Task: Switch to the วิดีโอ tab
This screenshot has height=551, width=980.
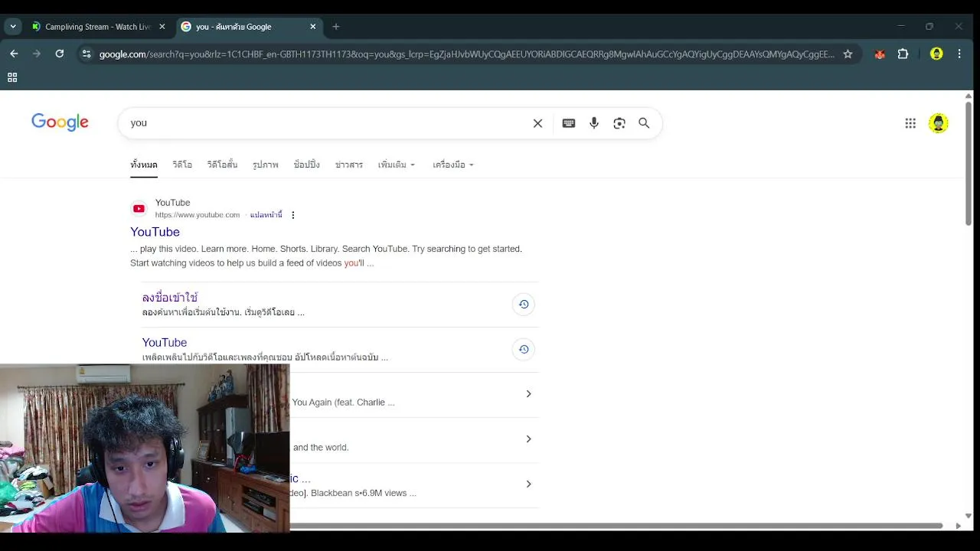Action: pyautogui.click(x=182, y=165)
